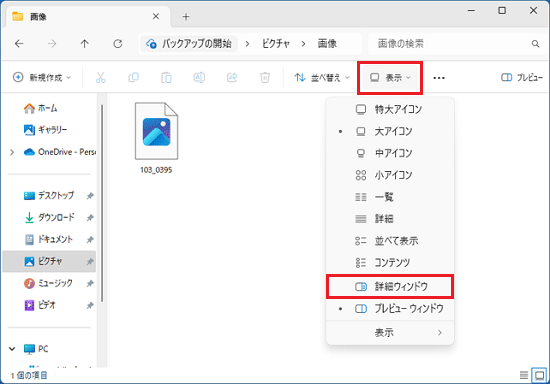Switch to large thumbnails view via status bar icon

pos(539,376)
